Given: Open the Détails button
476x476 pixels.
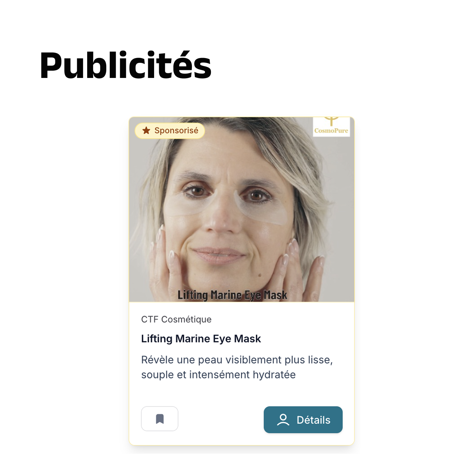Looking at the screenshot, I should 303,419.
